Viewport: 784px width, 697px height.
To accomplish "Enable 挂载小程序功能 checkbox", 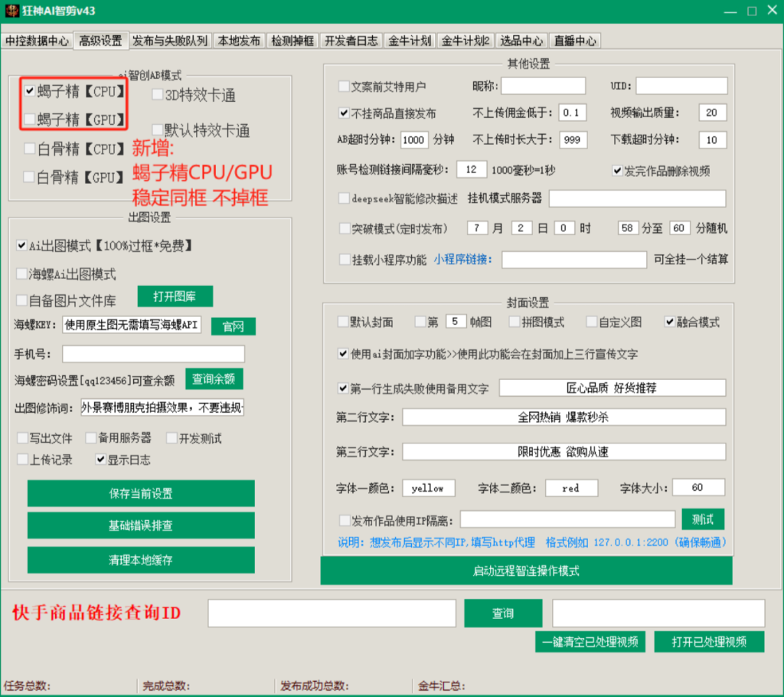I will tap(344, 259).
